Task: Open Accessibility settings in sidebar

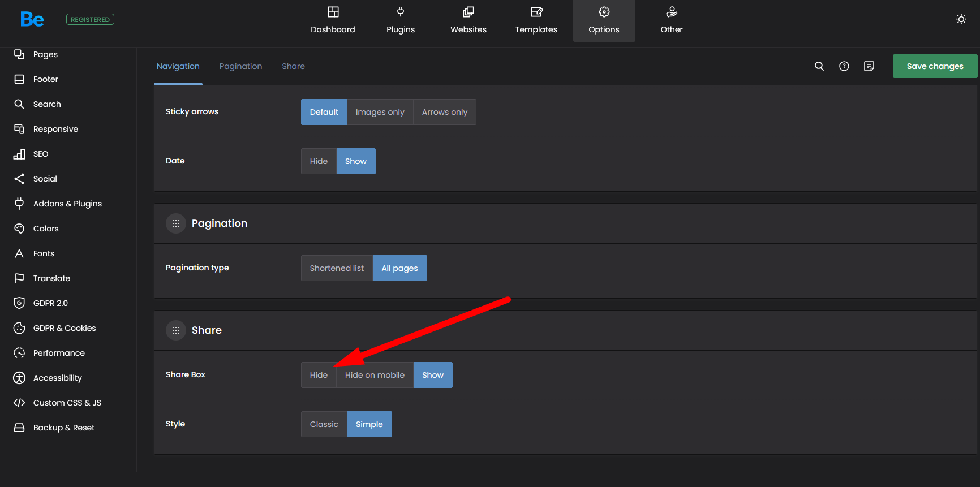Action: (57, 378)
